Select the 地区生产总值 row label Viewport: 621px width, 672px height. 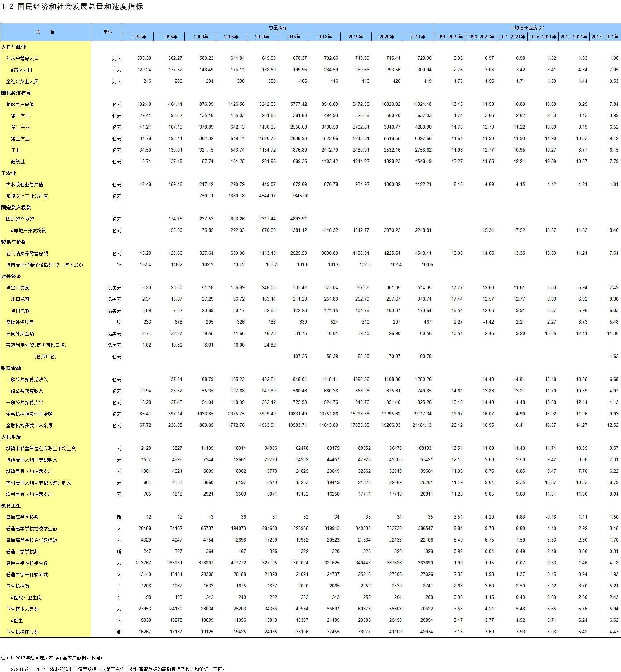click(20, 104)
